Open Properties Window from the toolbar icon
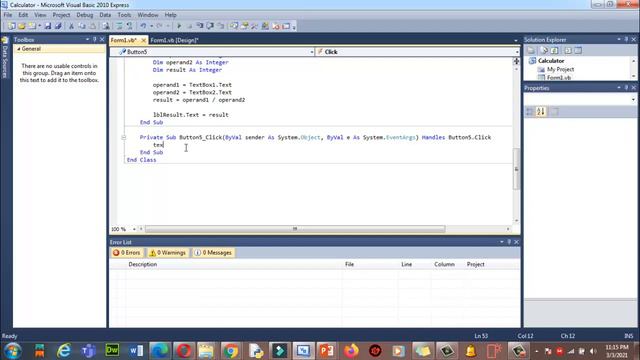The width and height of the screenshot is (640, 360). tap(244, 26)
